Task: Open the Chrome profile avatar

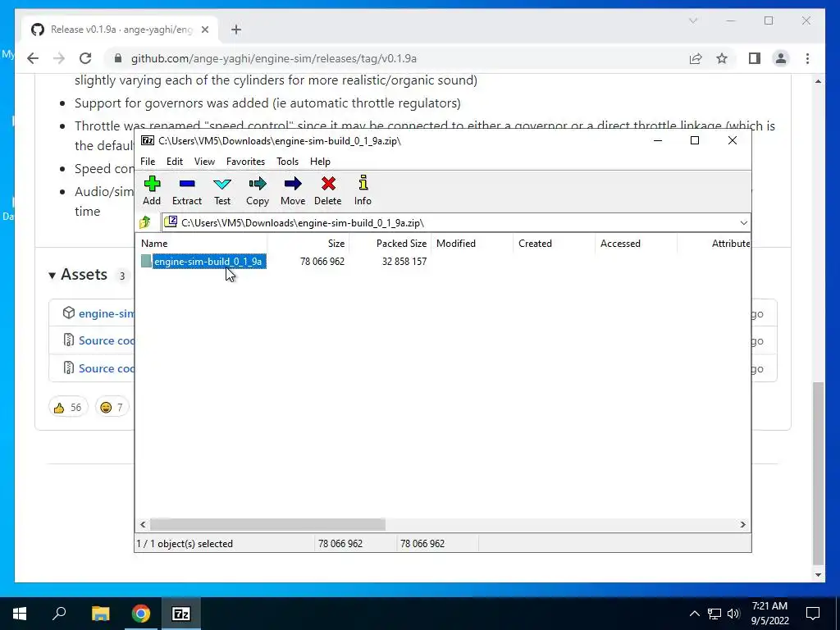Action: [781, 58]
